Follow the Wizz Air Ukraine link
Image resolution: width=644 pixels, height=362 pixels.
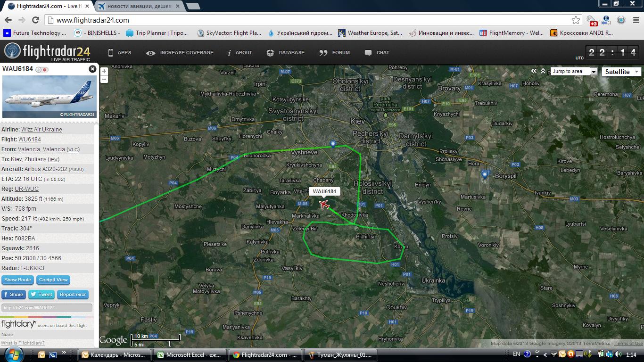pos(41,130)
